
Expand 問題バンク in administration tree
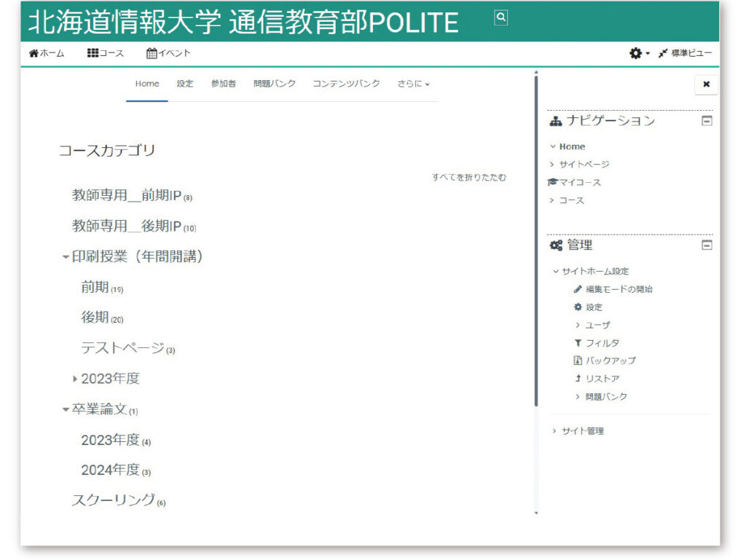tap(578, 396)
